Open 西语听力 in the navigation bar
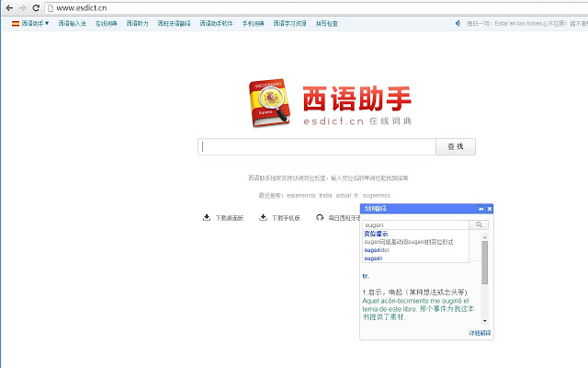588x368 pixels. (x=137, y=24)
